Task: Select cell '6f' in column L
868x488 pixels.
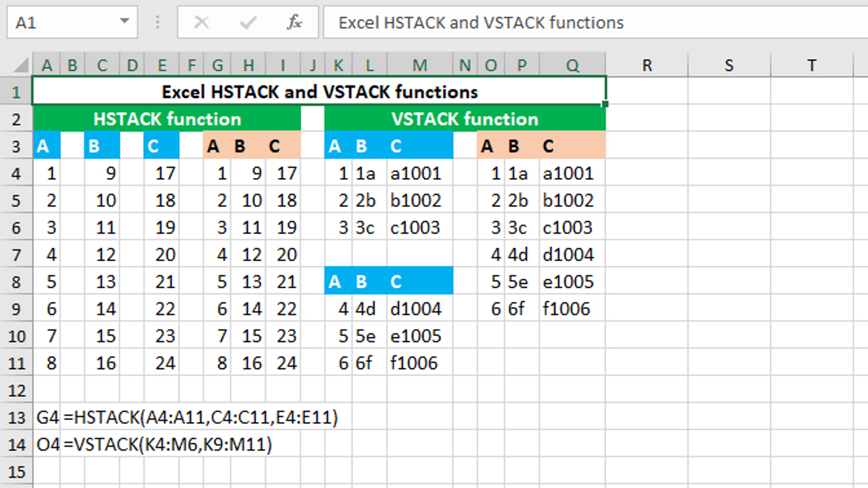Action: click(x=369, y=363)
